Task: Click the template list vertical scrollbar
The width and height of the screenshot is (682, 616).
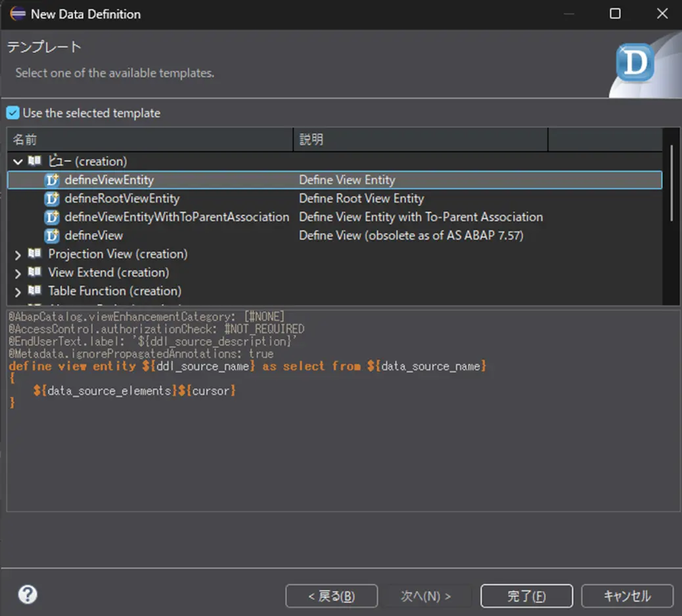Action: [671, 183]
